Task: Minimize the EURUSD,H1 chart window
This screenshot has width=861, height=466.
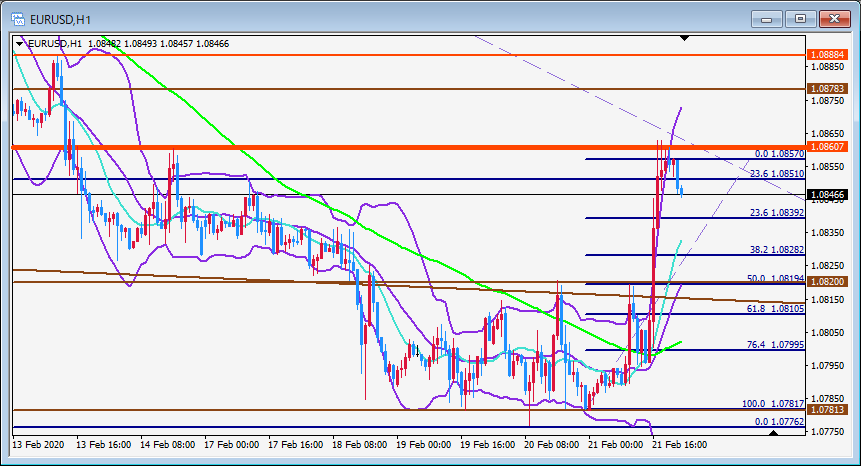Action: tap(767, 19)
